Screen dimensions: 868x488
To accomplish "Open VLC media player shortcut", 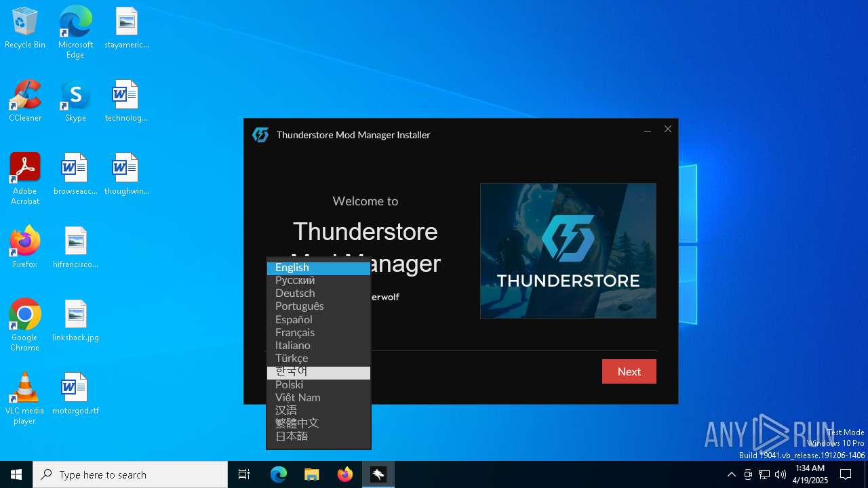I will pos(25,398).
